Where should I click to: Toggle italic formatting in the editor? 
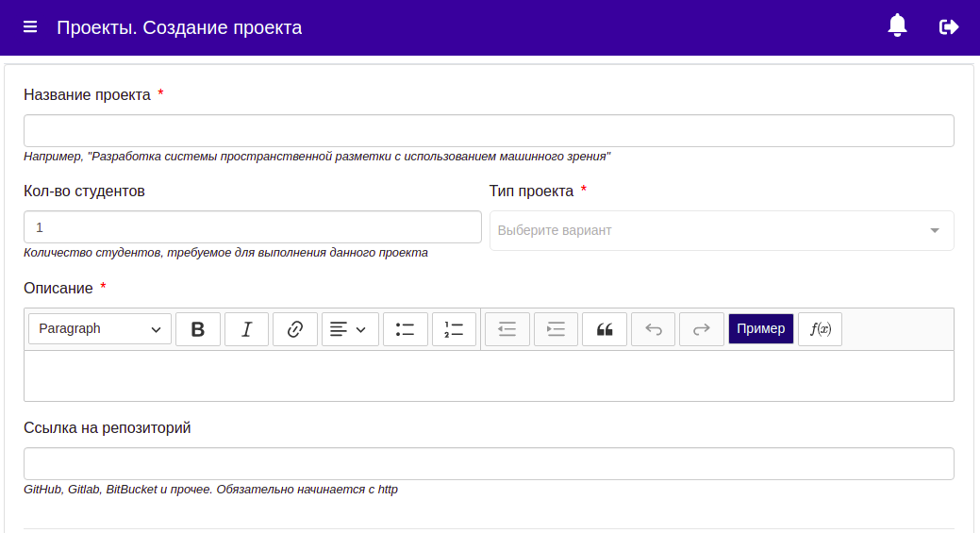(x=246, y=329)
